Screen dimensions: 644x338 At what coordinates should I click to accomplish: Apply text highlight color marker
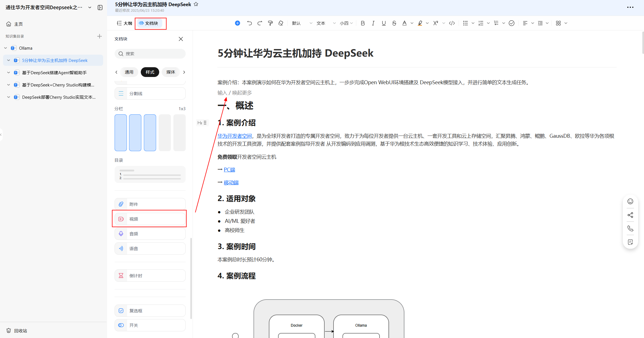point(420,23)
